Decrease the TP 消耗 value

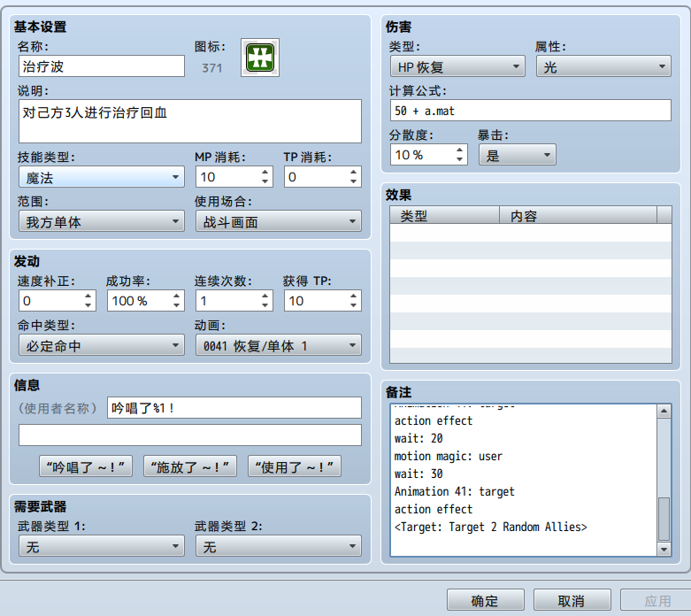pos(353,181)
